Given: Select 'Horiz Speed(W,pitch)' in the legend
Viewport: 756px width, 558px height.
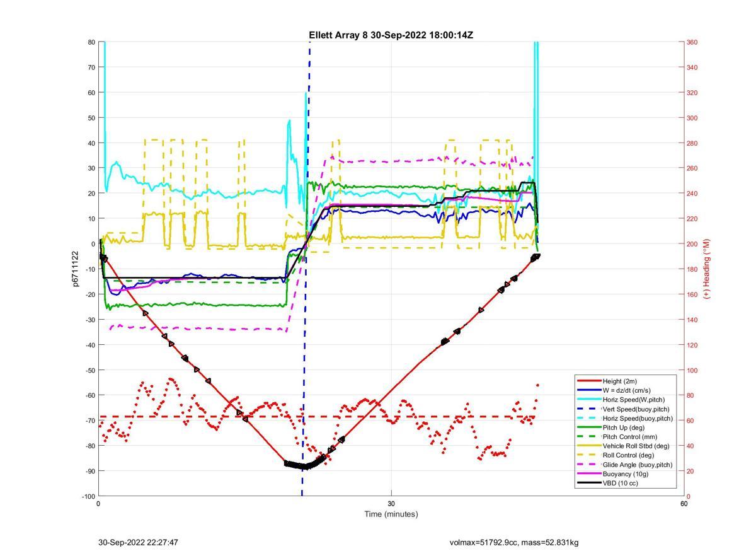Looking at the screenshot, I should coord(633,400).
